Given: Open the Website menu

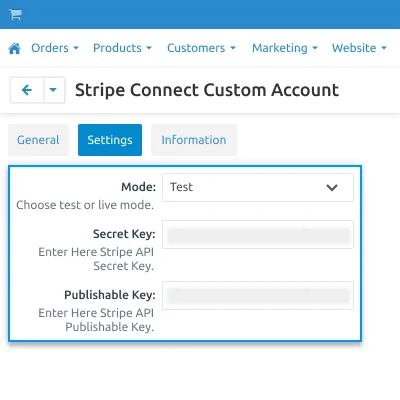Looking at the screenshot, I should point(359,48).
